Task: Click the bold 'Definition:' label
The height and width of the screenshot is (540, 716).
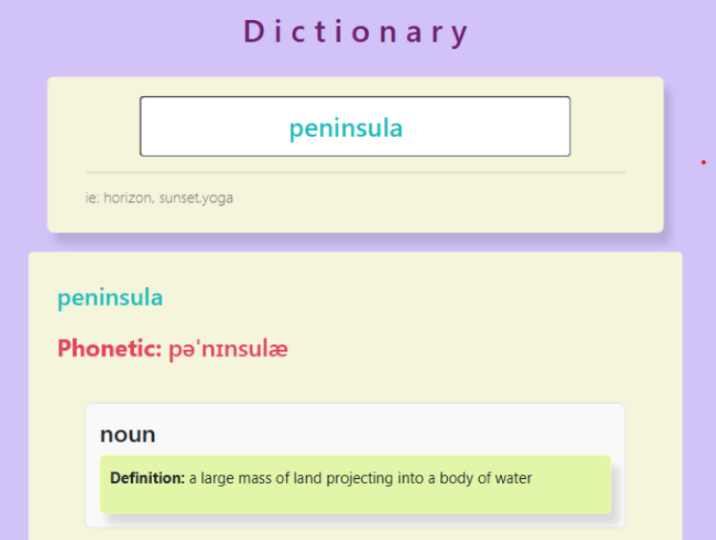Action: pos(147,478)
